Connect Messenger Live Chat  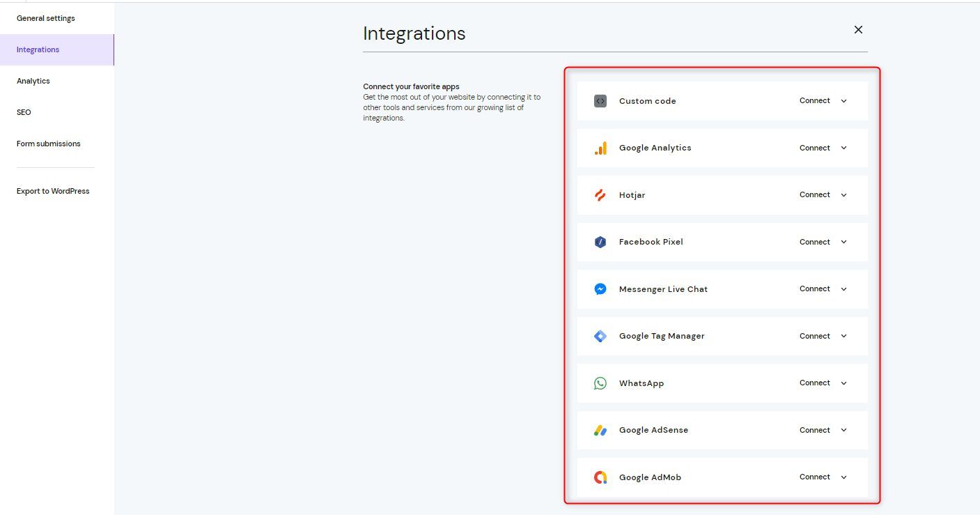point(814,289)
